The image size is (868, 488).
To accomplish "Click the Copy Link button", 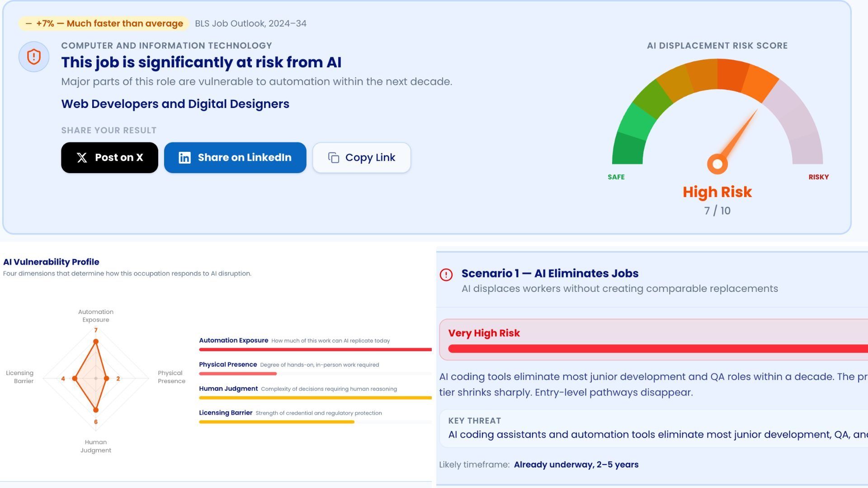I will [x=361, y=158].
